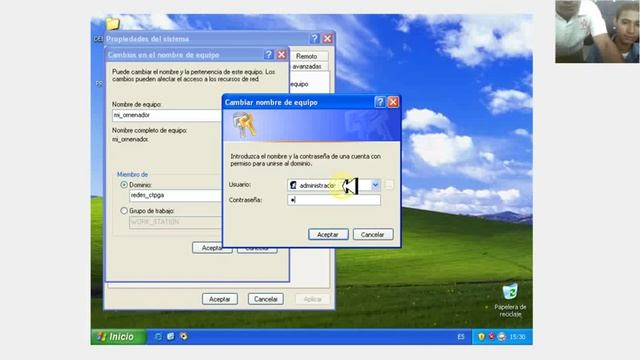The width and height of the screenshot is (640, 360).
Task: Click the Nombre de equipo field with mi_ordenador
Action: [x=167, y=116]
